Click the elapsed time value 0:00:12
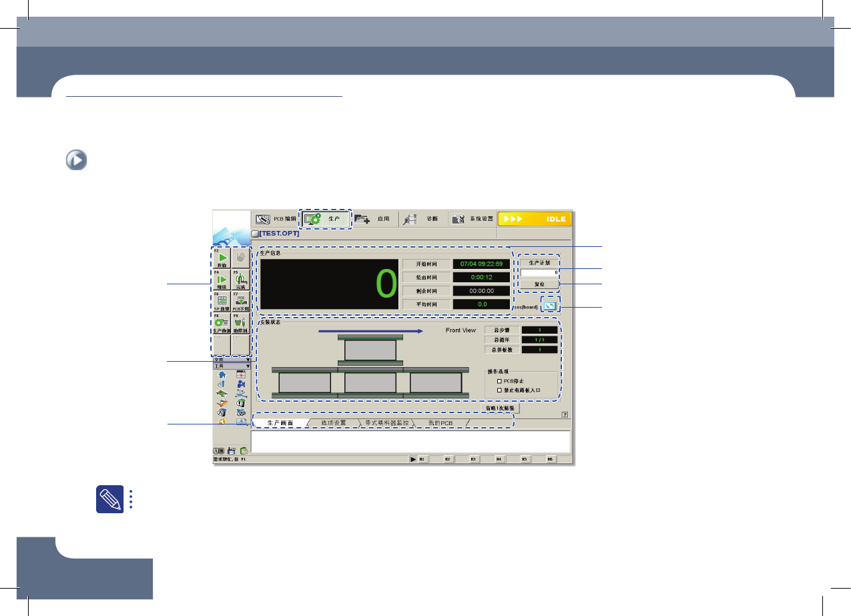The image size is (851, 616). (481, 277)
